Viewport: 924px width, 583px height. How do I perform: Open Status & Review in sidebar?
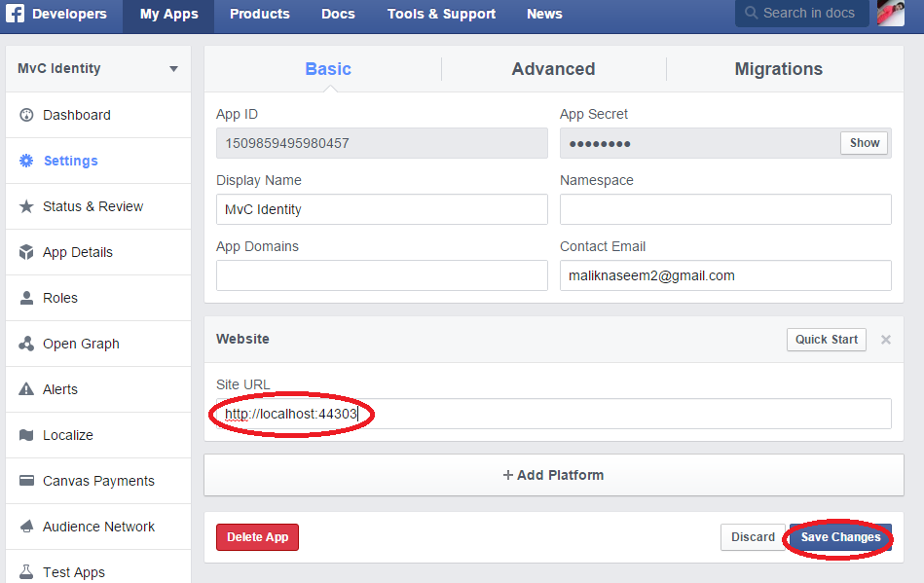(98, 206)
